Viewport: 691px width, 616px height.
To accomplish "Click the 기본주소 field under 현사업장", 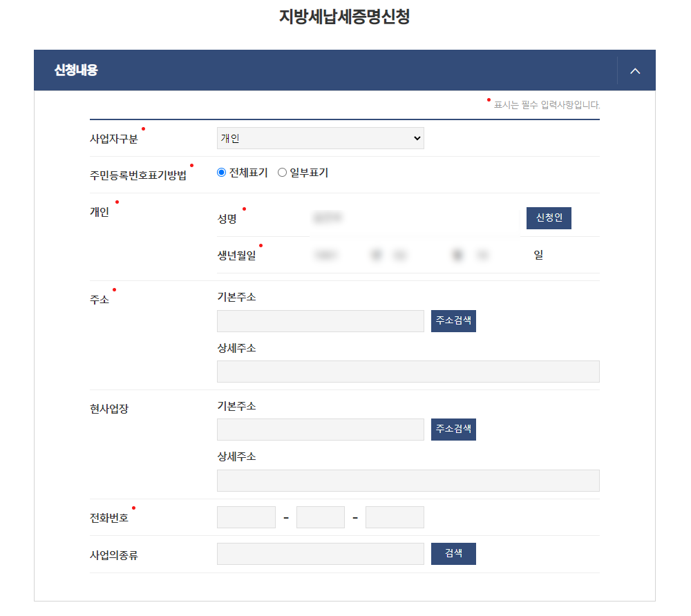I will point(320,429).
